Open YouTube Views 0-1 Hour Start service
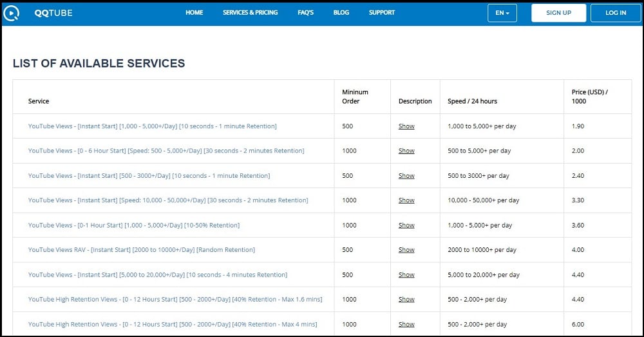Viewport: 644px width, 337px height. click(x=134, y=226)
